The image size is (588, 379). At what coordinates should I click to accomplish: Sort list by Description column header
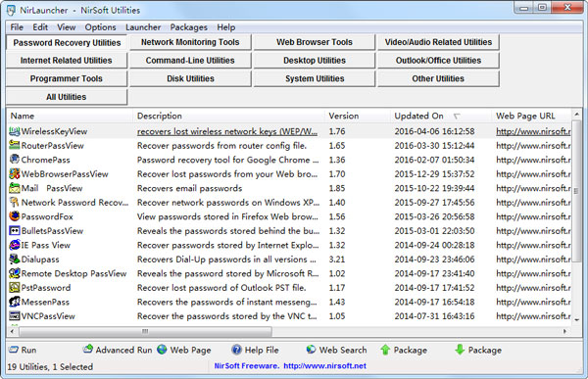click(x=228, y=116)
